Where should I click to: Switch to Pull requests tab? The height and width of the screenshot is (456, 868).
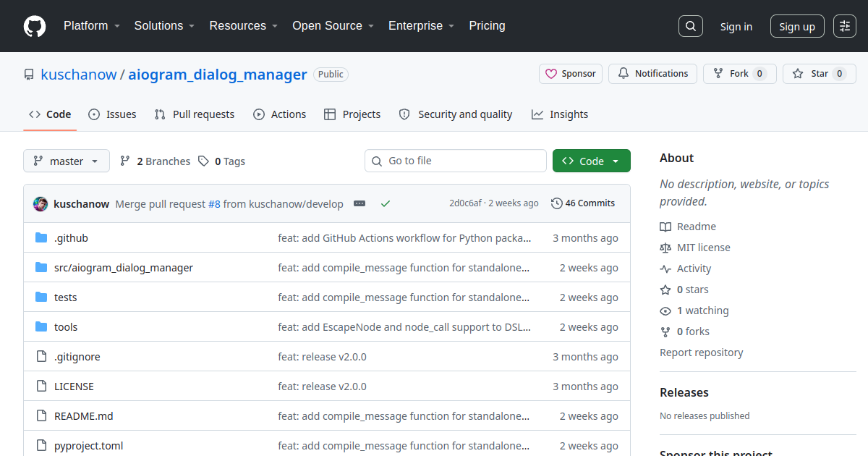click(195, 114)
